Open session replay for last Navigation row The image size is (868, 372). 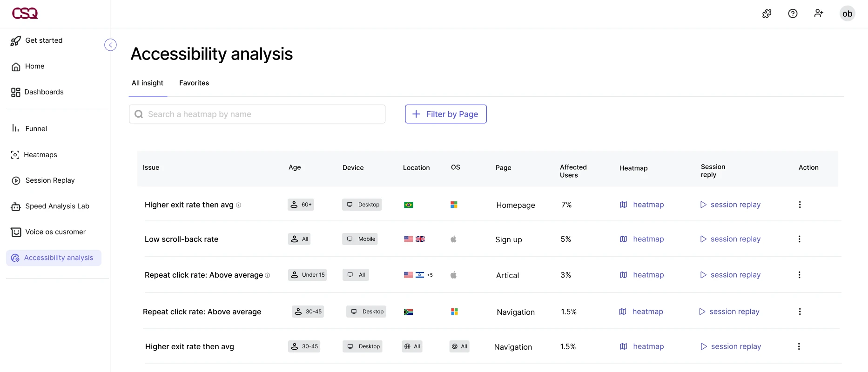tap(731, 346)
